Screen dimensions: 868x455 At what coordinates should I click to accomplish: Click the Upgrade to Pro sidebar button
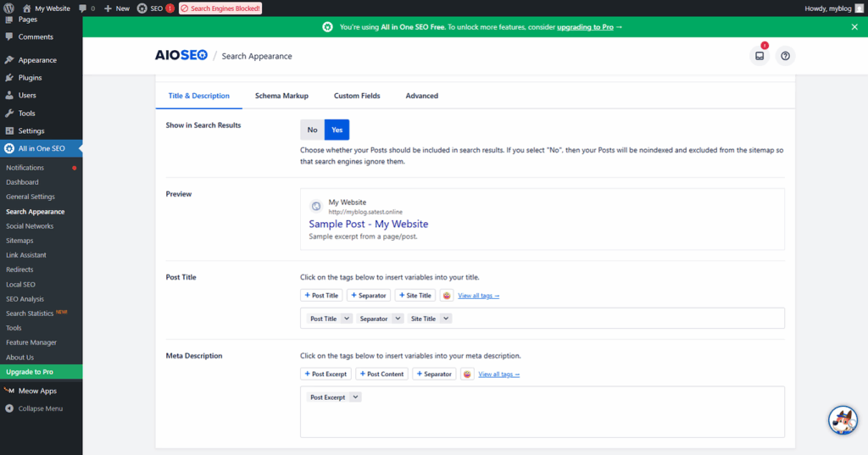click(x=41, y=372)
